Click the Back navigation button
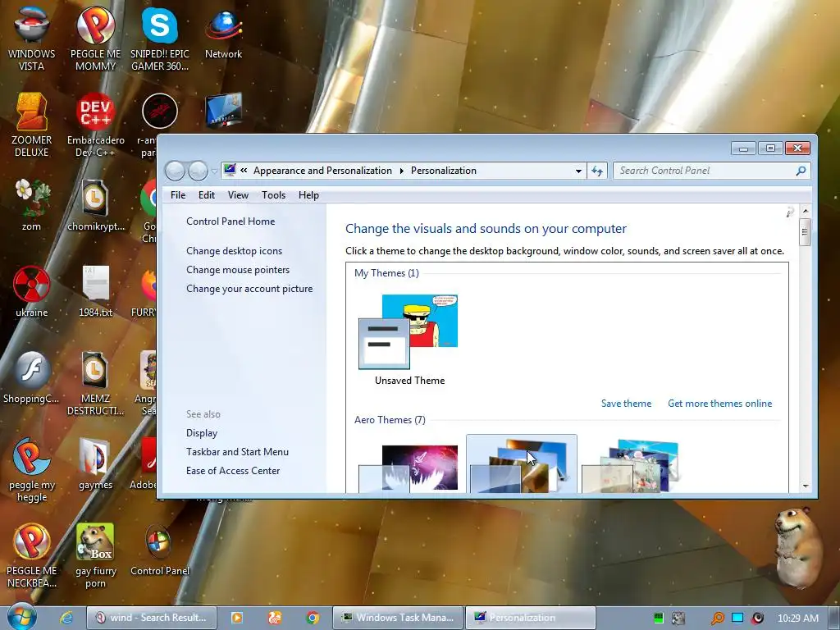The height and width of the screenshot is (630, 840). (x=175, y=171)
